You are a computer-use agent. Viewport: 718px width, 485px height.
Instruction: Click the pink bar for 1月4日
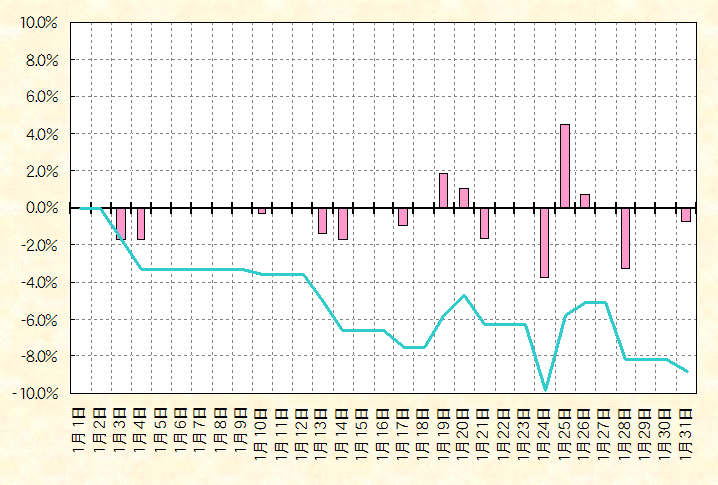coord(141,224)
